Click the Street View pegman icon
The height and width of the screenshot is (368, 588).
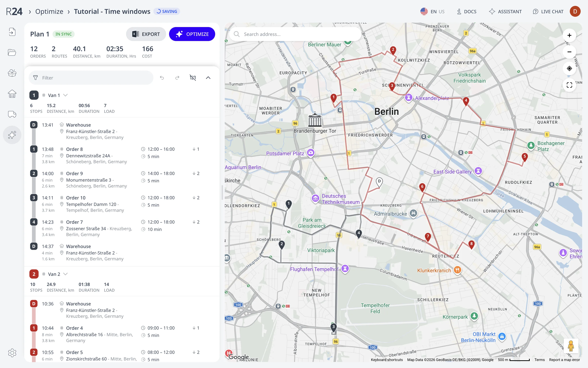[x=571, y=346]
